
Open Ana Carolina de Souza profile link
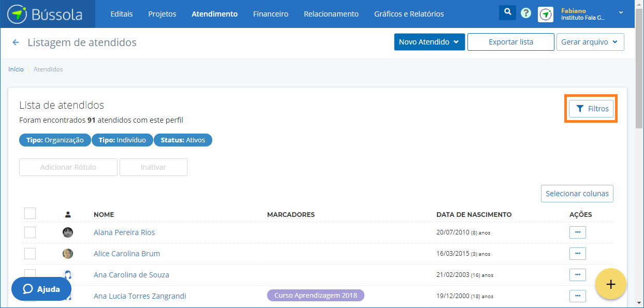tap(131, 275)
